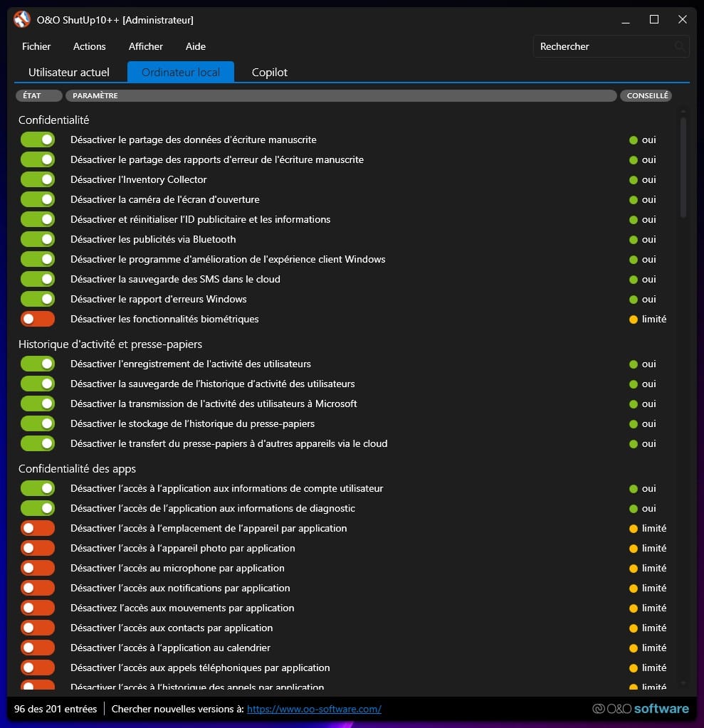Viewport: 704px width, 728px height.
Task: Expand the user account information access setting
Action: 226,488
